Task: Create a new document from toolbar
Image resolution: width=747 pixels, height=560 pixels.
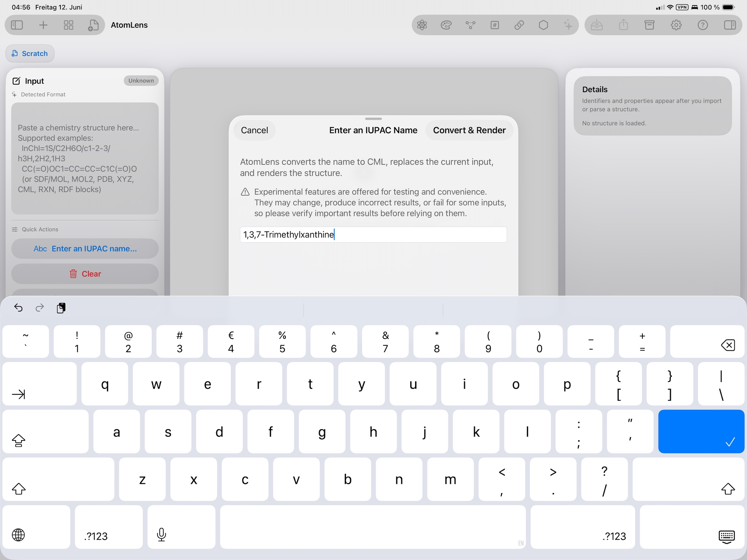Action: (93, 25)
